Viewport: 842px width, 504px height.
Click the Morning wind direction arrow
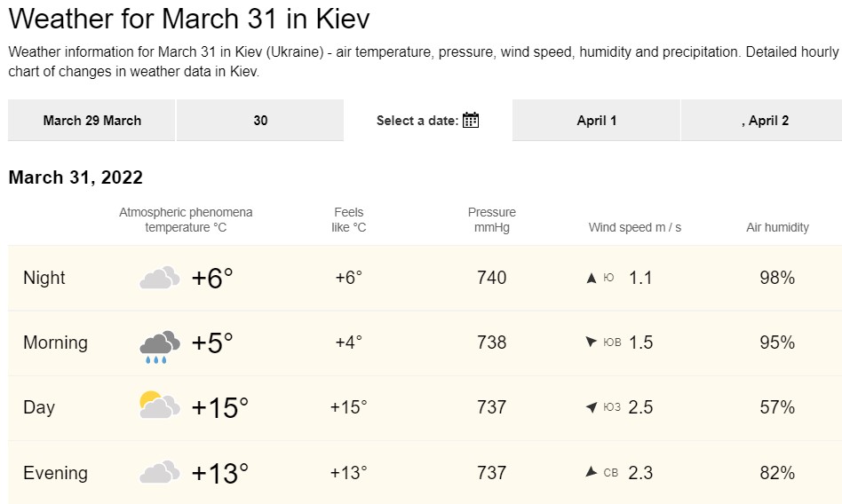point(592,343)
